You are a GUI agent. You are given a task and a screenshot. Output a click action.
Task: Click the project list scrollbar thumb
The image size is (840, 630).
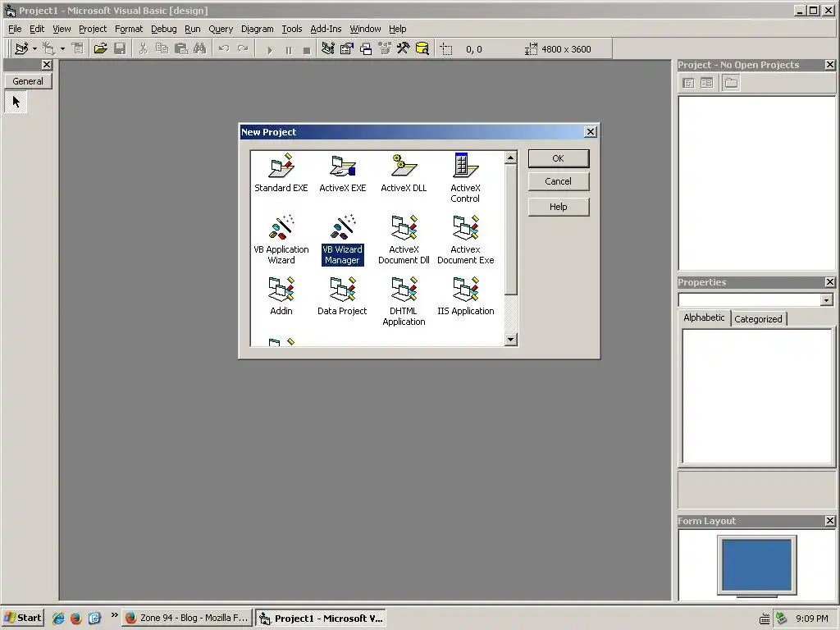[510, 230]
